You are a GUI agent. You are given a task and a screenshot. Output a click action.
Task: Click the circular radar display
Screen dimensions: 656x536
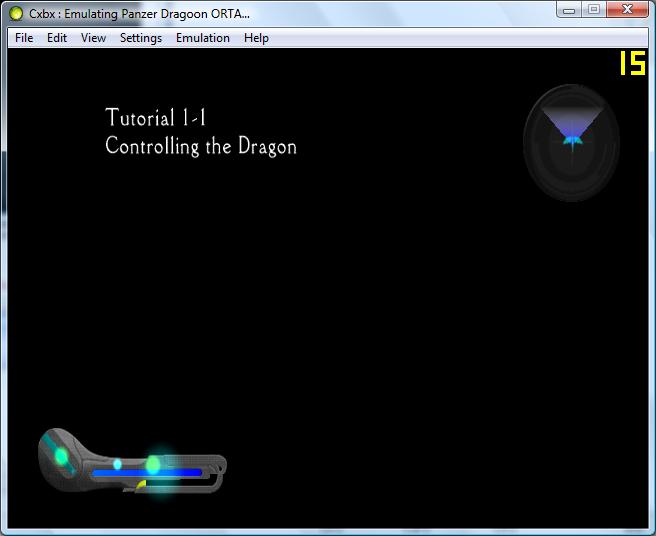point(572,143)
